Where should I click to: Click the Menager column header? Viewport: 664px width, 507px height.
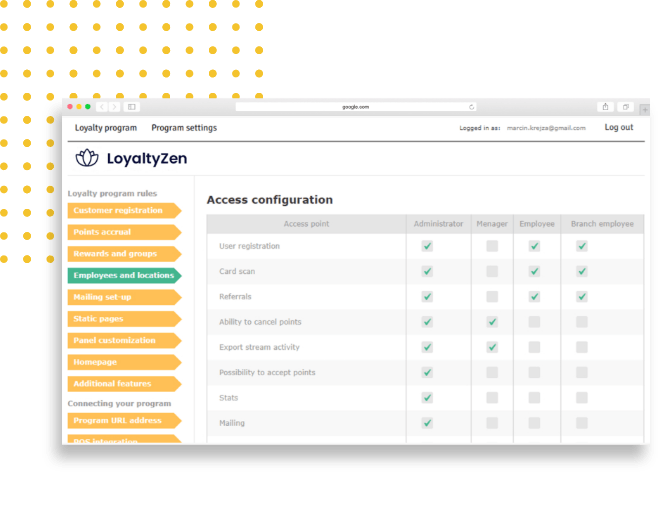[492, 224]
